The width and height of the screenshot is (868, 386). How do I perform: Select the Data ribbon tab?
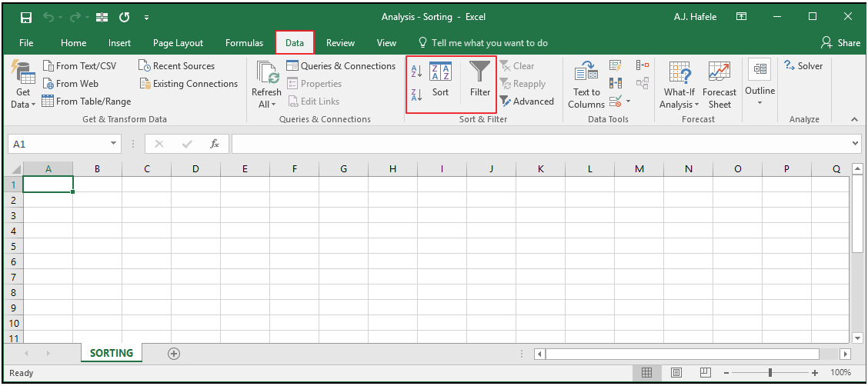[295, 42]
